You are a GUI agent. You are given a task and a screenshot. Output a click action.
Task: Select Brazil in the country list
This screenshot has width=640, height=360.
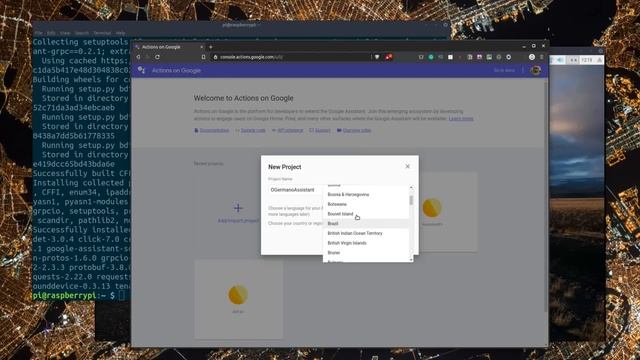coord(366,224)
